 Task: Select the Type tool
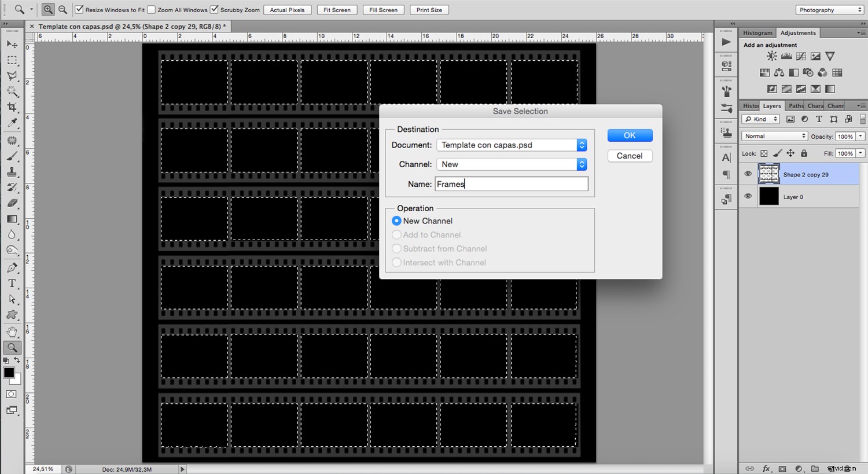point(12,283)
